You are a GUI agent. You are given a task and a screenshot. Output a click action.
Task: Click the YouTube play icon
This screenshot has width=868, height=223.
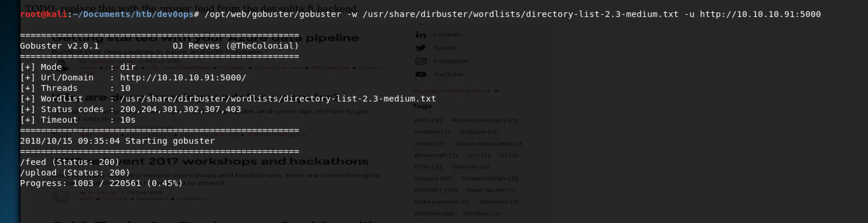point(421,74)
